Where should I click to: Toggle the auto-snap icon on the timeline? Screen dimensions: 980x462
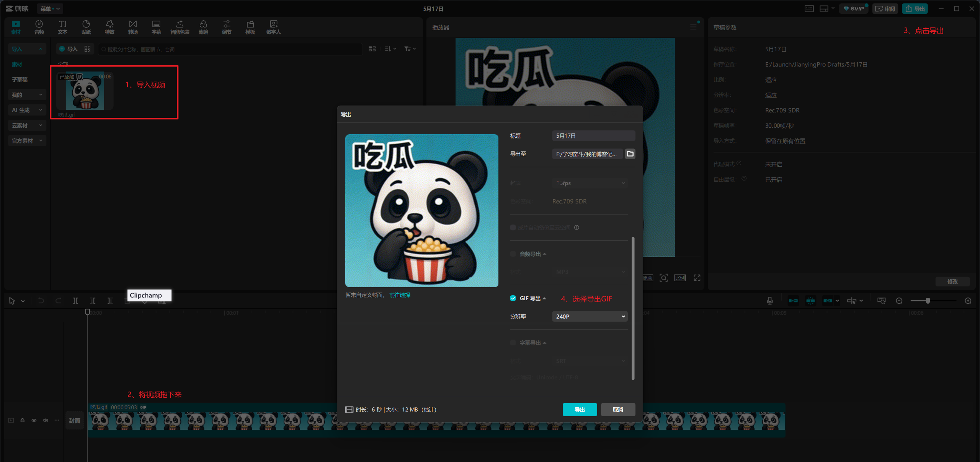coord(810,301)
